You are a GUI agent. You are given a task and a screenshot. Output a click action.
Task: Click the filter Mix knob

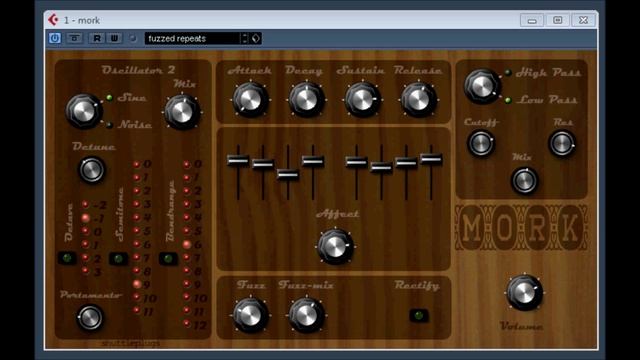(524, 180)
